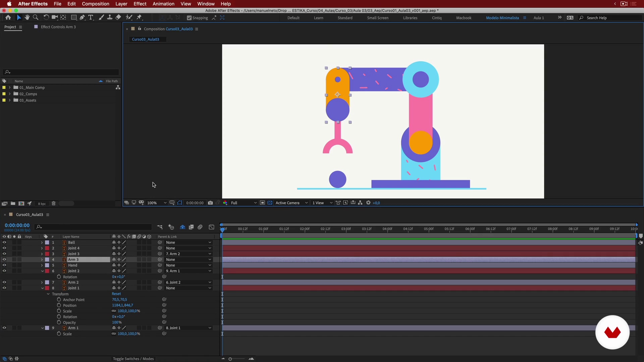Screen dimensions: 644x362
Task: Toggle the transparency grid button in viewer
Action: click(270, 203)
